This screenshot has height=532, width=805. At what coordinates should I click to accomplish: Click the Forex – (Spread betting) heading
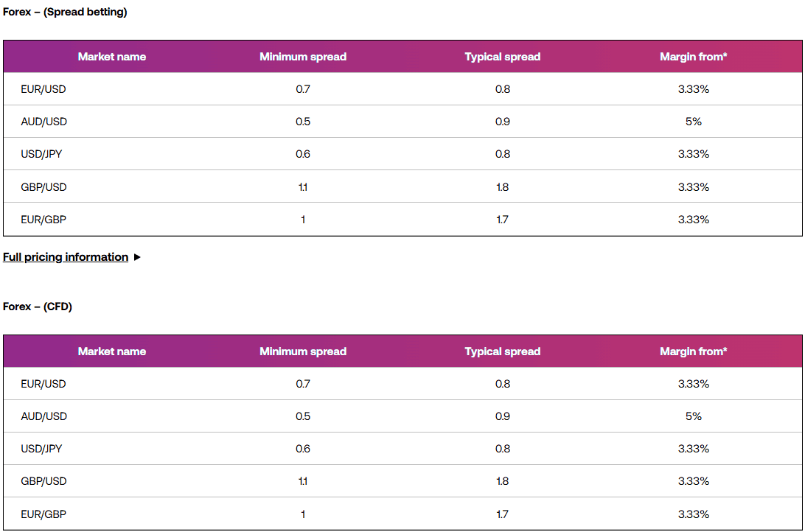64,12
